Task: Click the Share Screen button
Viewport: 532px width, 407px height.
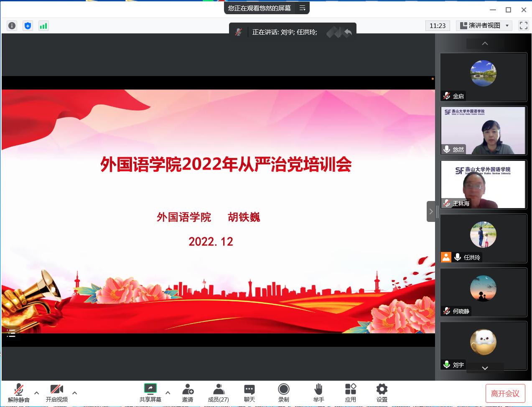Action: [150, 393]
